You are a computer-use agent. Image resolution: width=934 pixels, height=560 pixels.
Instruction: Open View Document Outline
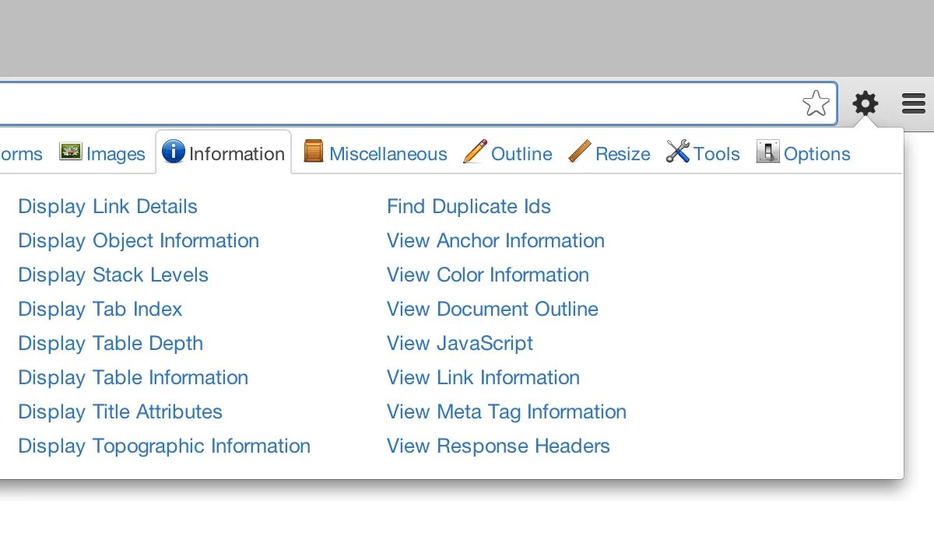pos(492,309)
